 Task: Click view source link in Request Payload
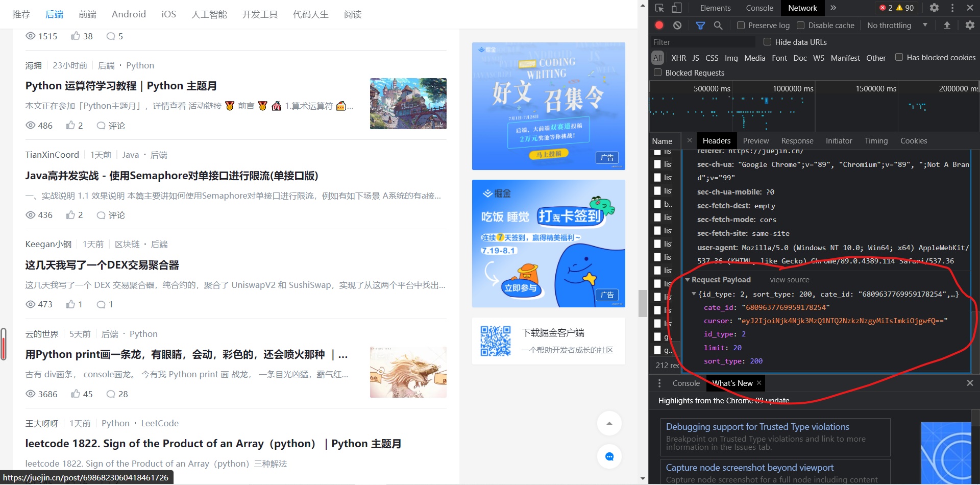[790, 280]
